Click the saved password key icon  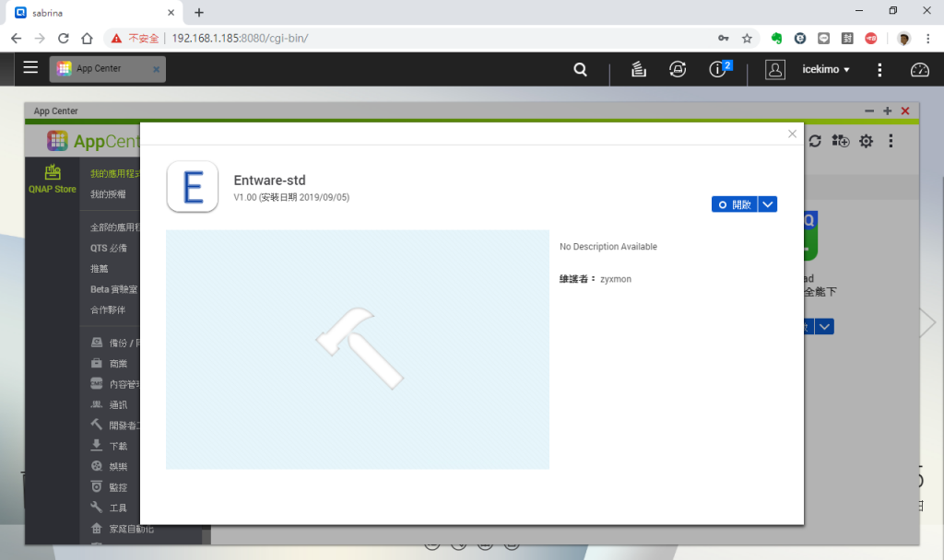(723, 39)
